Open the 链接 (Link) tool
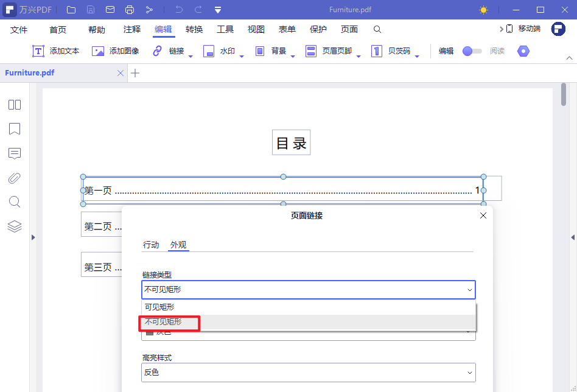 [175, 51]
